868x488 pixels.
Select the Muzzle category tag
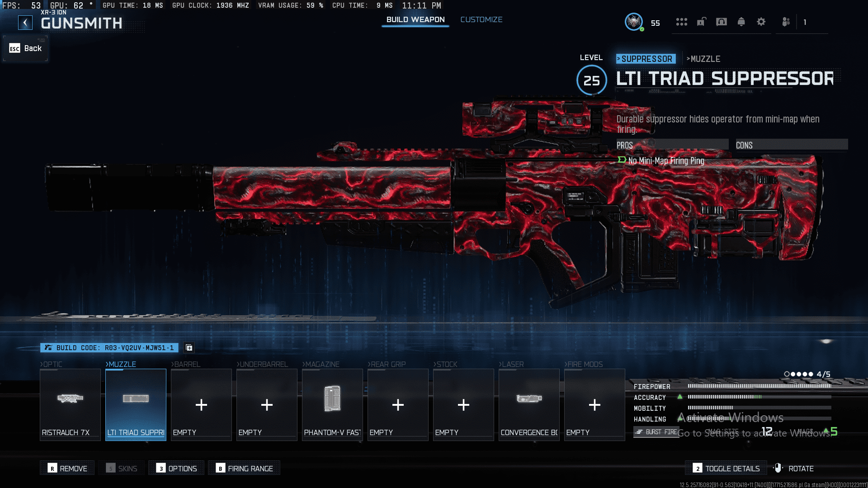tap(703, 59)
